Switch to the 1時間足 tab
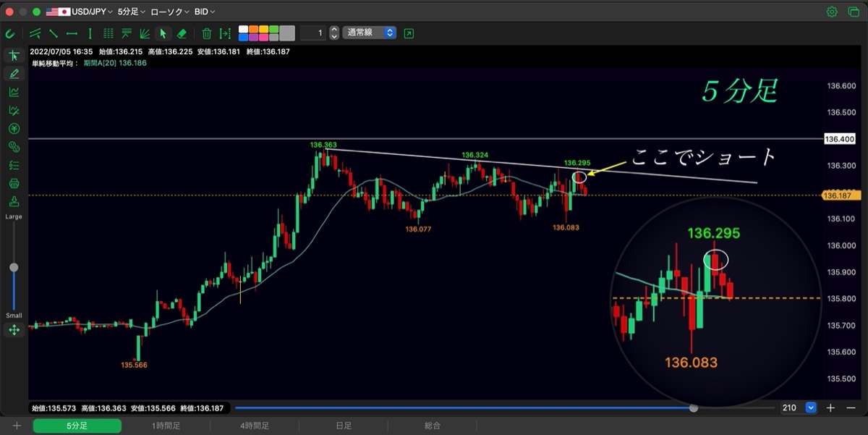This screenshot has height=435, width=868. point(166,426)
